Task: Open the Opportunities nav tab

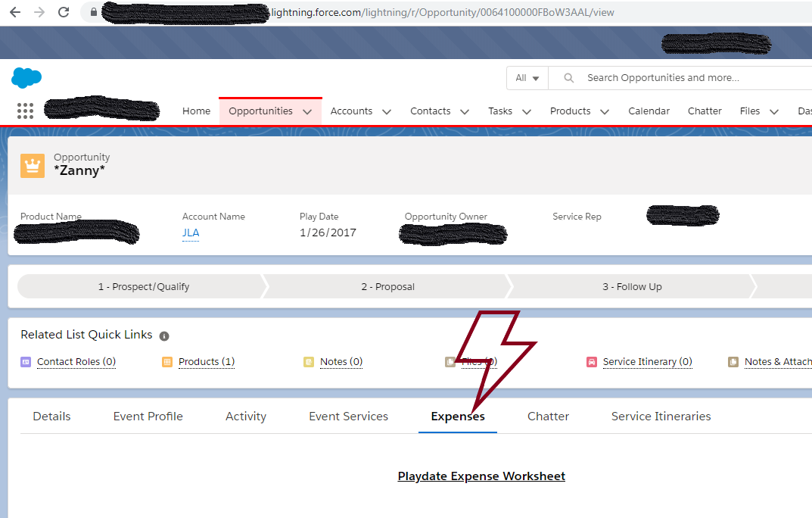Action: 260,111
